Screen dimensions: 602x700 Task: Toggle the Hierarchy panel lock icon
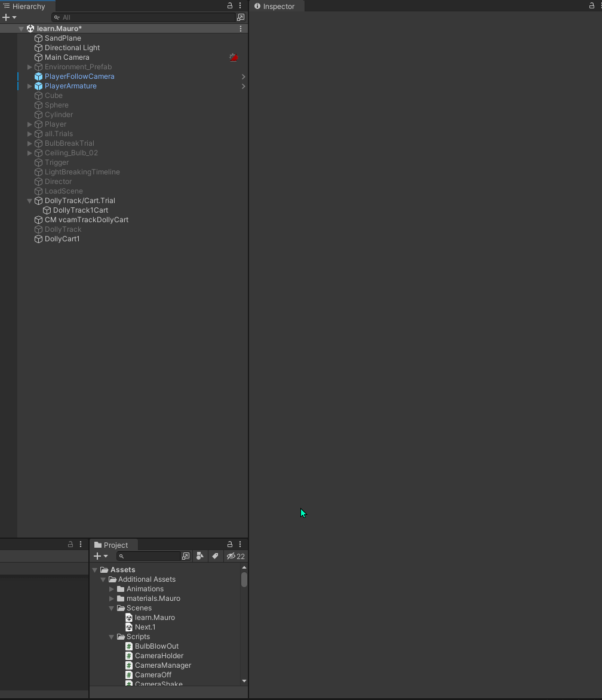pos(229,6)
